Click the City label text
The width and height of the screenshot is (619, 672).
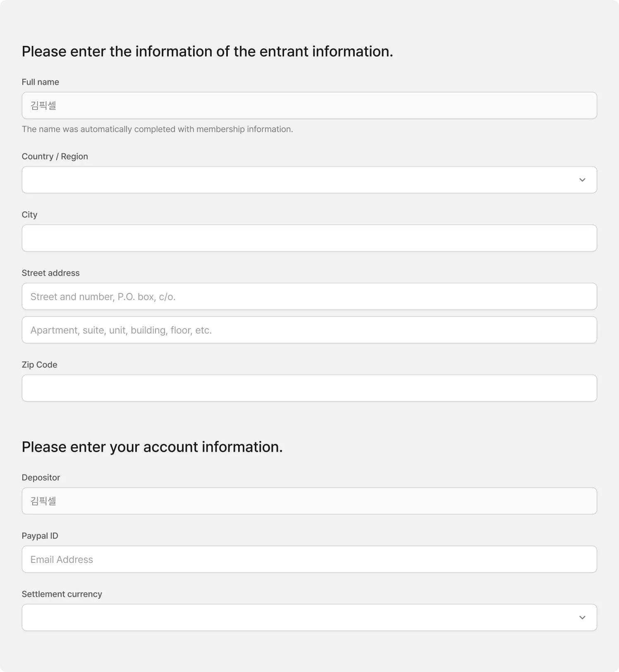point(29,214)
